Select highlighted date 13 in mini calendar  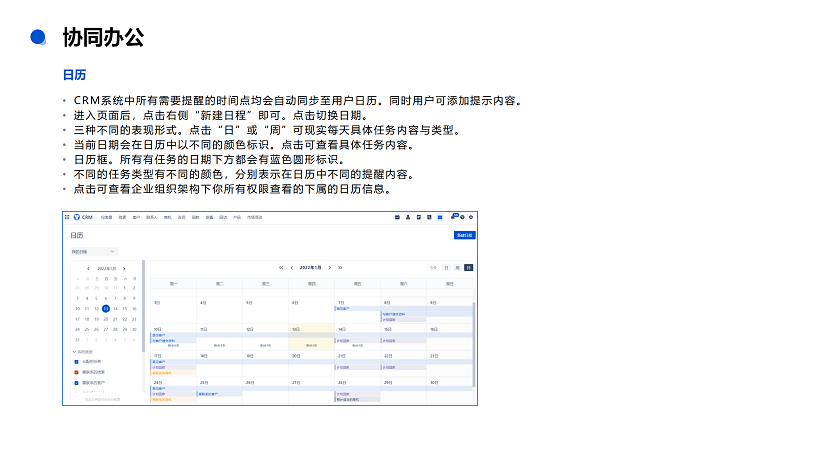coord(106,309)
